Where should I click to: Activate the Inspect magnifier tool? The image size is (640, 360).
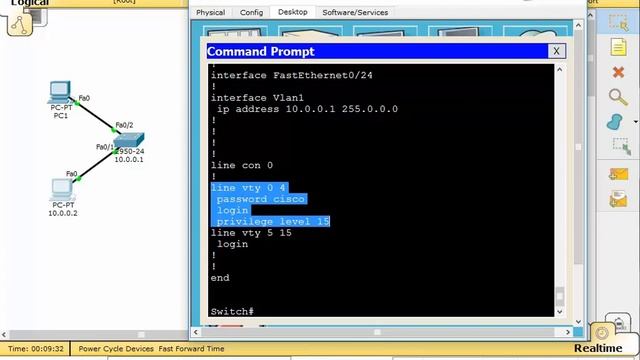pyautogui.click(x=618, y=97)
